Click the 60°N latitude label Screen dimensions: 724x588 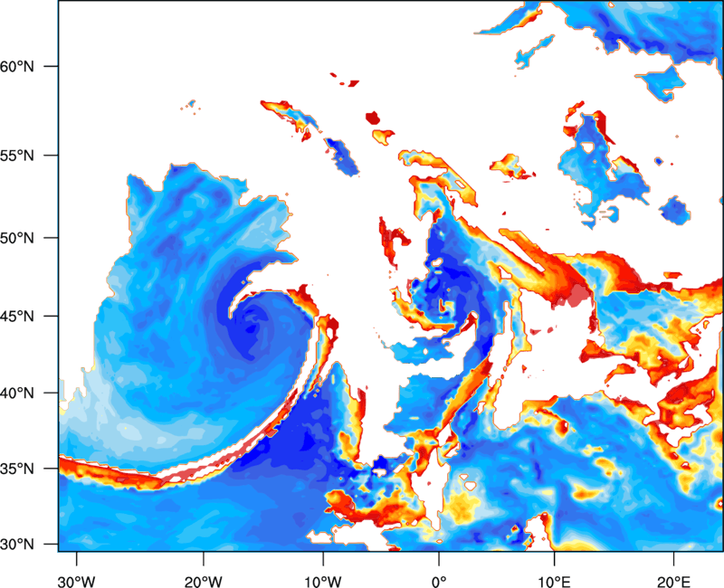[17, 66]
